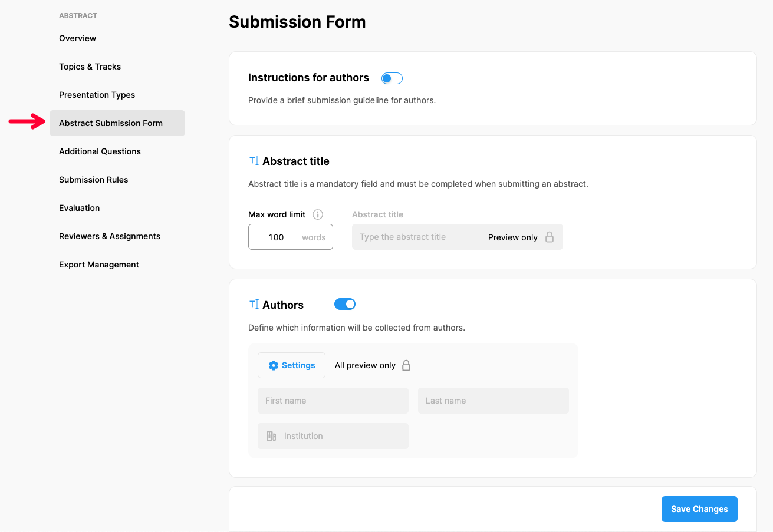The image size is (773, 532).
Task: Click the building icon in Institution field
Action: pos(271,436)
